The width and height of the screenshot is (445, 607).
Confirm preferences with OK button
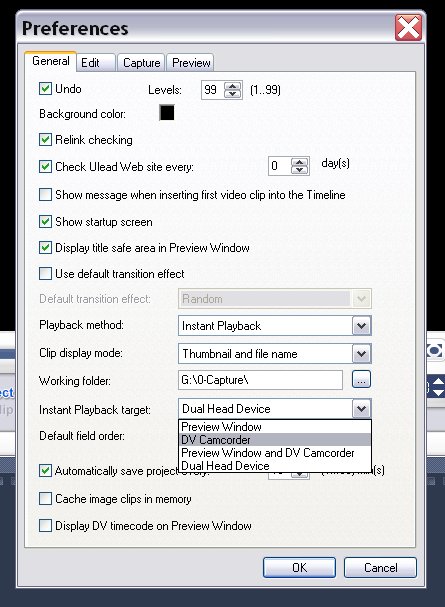[x=299, y=568]
